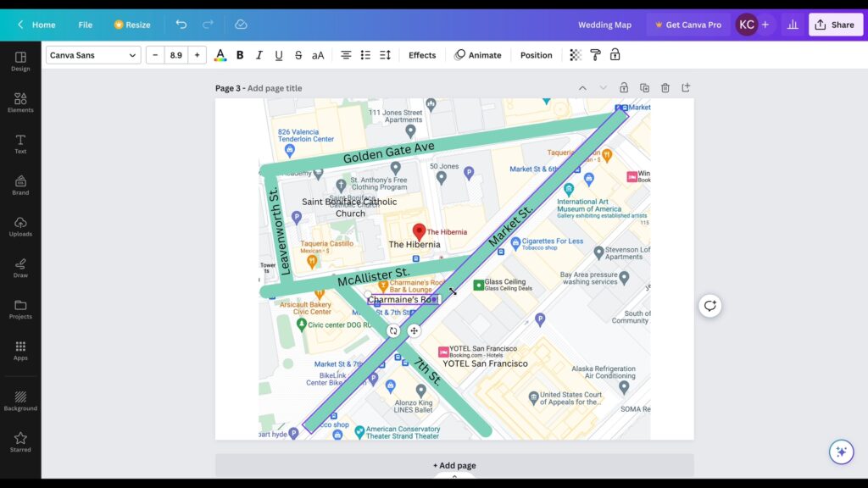Select the Golden Gate Ave label
The height and width of the screenshot is (488, 868).
pos(388,152)
